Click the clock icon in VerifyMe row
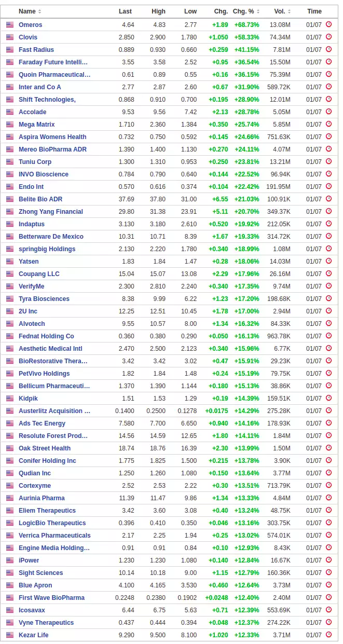This screenshot has height=644, width=343. (328, 286)
